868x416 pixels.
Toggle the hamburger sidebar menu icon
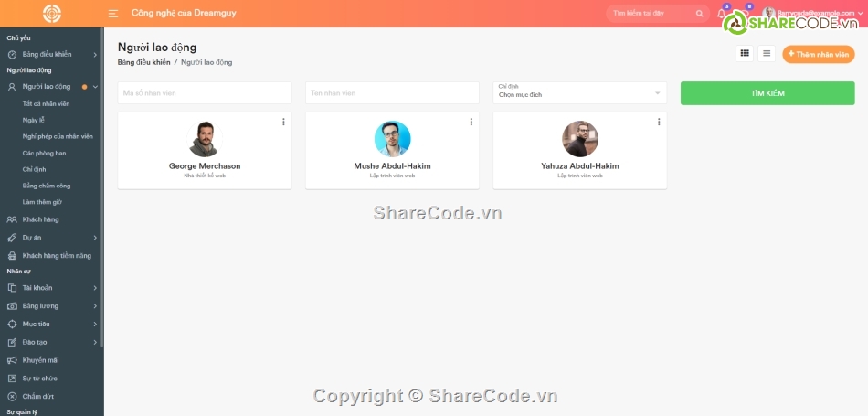(x=113, y=14)
